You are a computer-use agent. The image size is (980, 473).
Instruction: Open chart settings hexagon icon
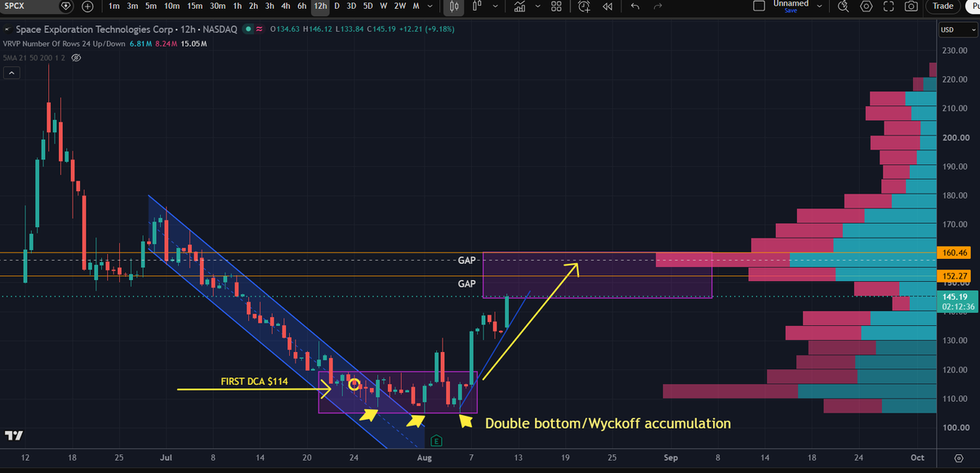(866, 6)
